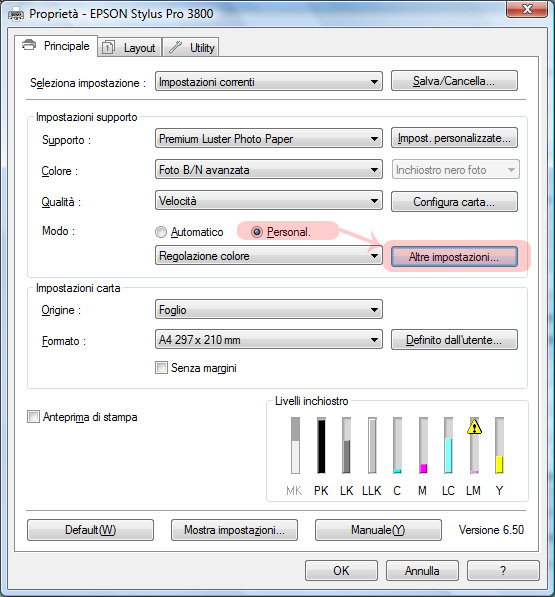
Task: Click the LK light black ink bar
Action: coord(346,445)
